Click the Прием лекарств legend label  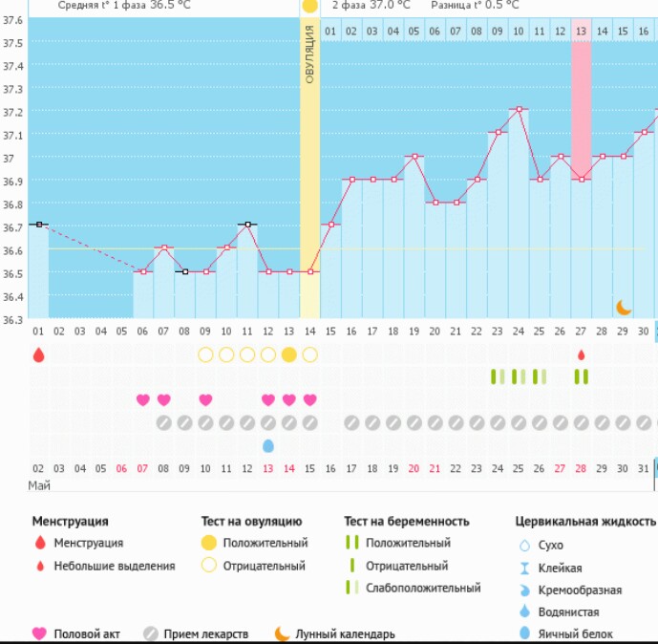coord(204,633)
